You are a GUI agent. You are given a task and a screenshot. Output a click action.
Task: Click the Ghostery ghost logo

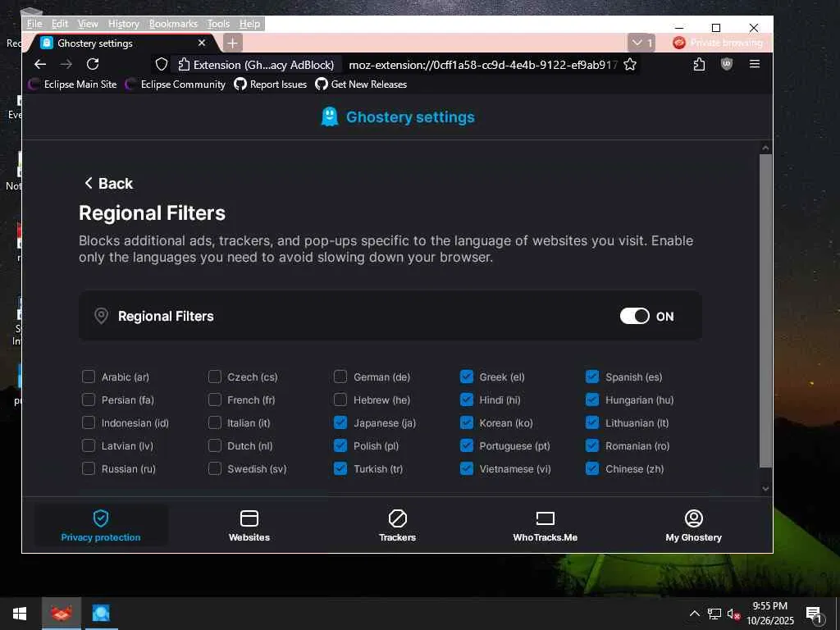(330, 116)
